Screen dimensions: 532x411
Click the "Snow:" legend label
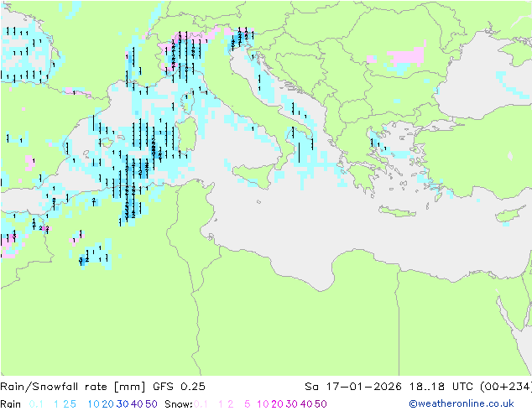click(179, 404)
